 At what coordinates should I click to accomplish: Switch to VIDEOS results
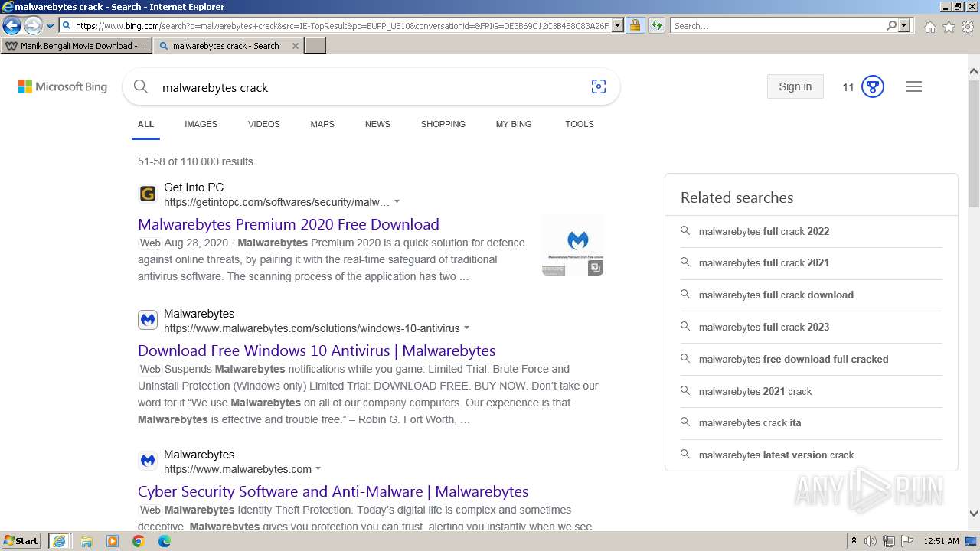(x=263, y=124)
